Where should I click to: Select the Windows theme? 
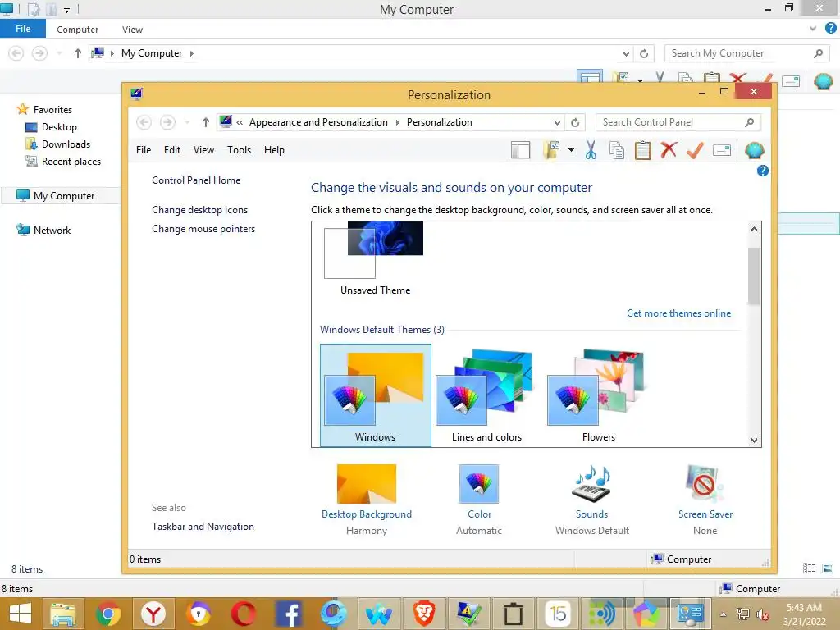(375, 395)
